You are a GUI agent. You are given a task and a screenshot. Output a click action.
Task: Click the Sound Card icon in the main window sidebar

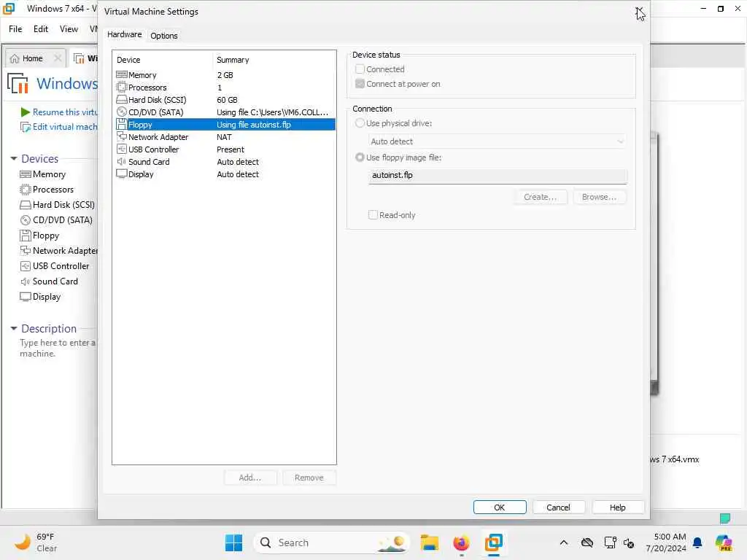(x=26, y=281)
